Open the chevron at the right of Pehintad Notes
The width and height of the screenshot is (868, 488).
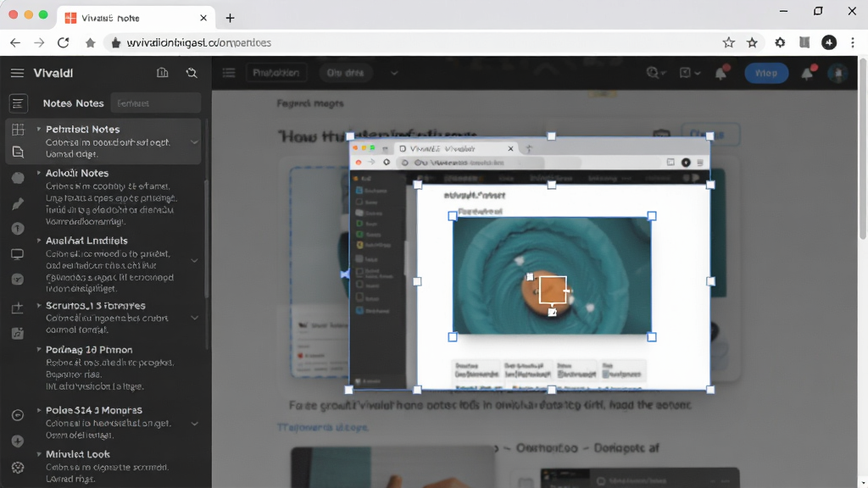(194, 142)
